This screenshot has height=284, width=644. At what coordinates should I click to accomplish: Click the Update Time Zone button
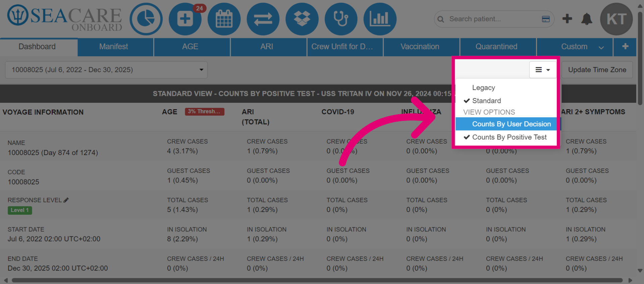(597, 70)
